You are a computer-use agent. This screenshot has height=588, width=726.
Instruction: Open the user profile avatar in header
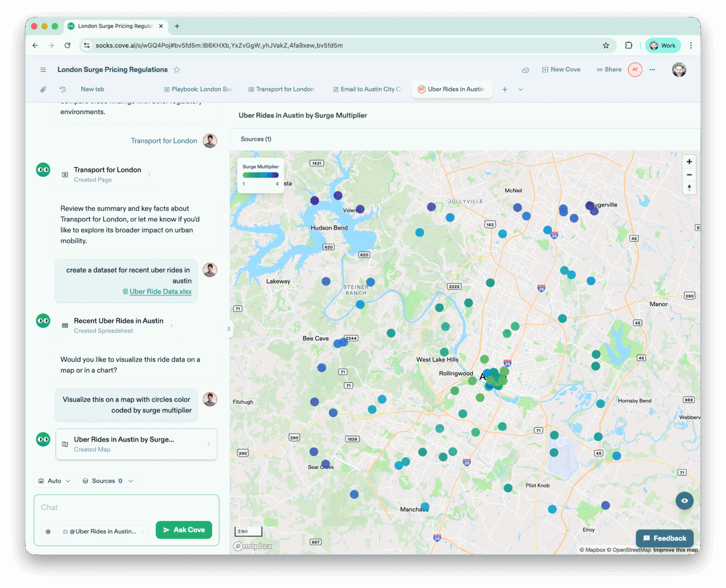(x=679, y=70)
